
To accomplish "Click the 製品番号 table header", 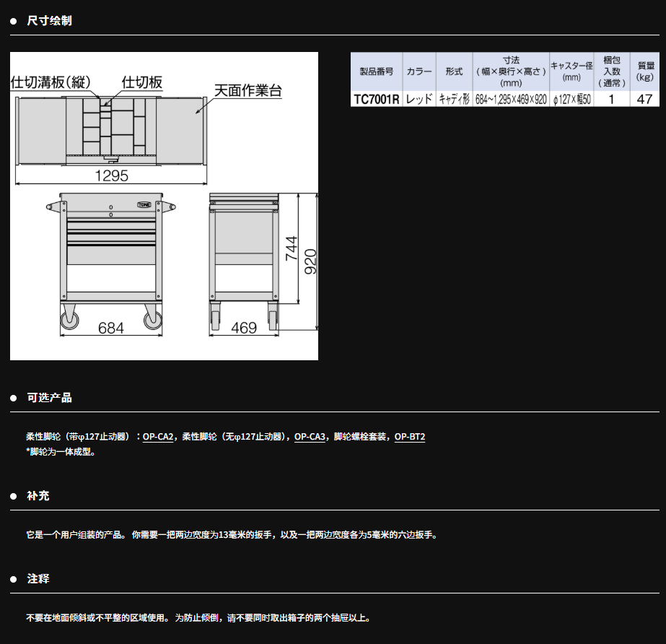I will click(x=376, y=71).
